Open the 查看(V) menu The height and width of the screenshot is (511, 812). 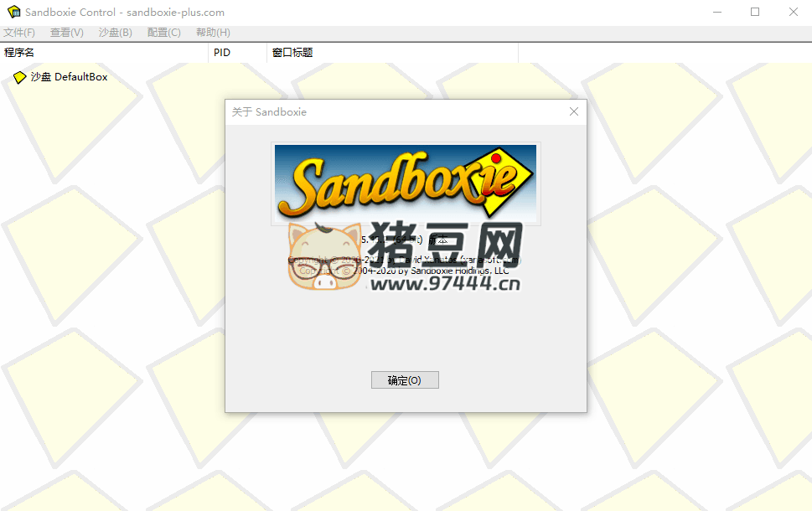pyautogui.click(x=67, y=33)
